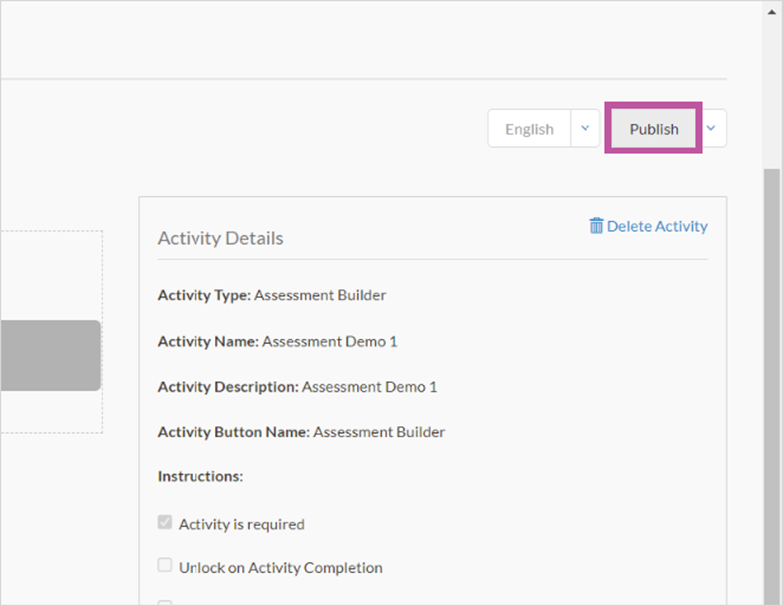Image resolution: width=783 pixels, height=606 pixels.
Task: Click the scrollbar up arrow
Action: click(x=772, y=11)
